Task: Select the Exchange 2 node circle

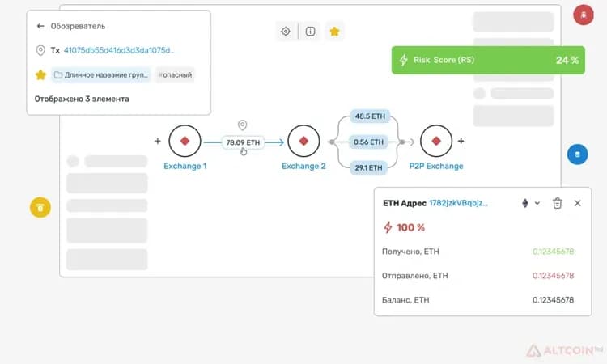Action: (x=303, y=141)
